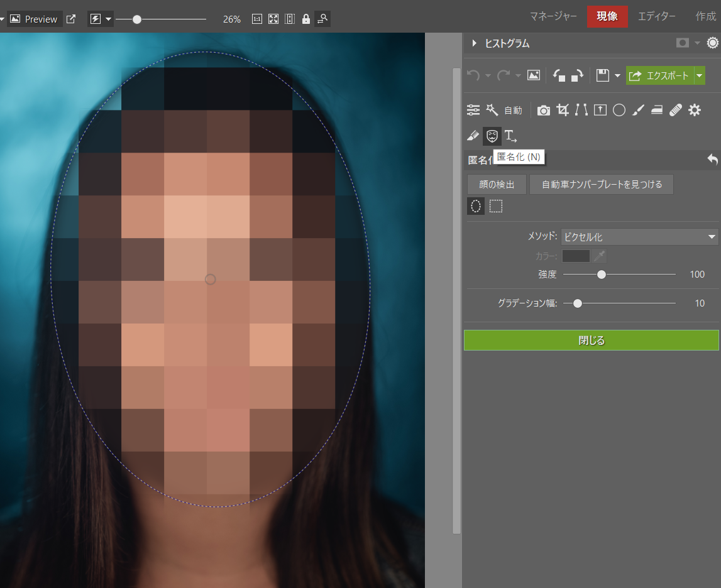The height and width of the screenshot is (588, 721).
Task: Click the zoom slider in the top toolbar
Action: [x=160, y=19]
